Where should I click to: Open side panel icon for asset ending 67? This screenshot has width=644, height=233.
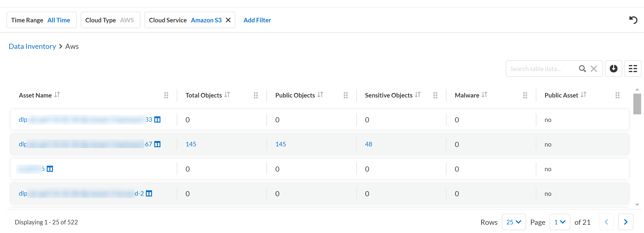coord(157,144)
